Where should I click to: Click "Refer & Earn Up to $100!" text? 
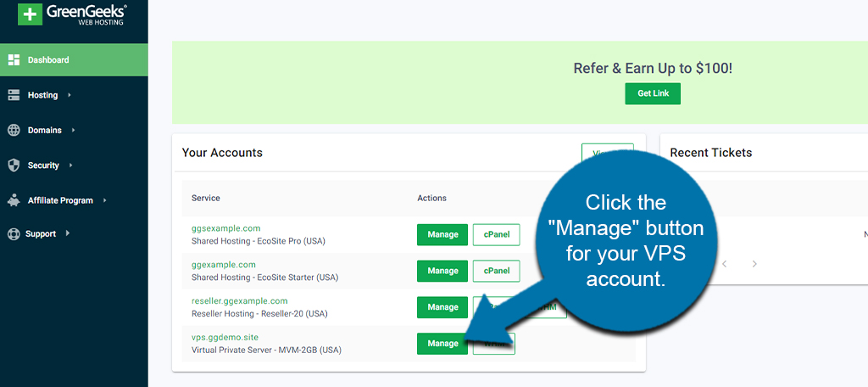click(653, 69)
